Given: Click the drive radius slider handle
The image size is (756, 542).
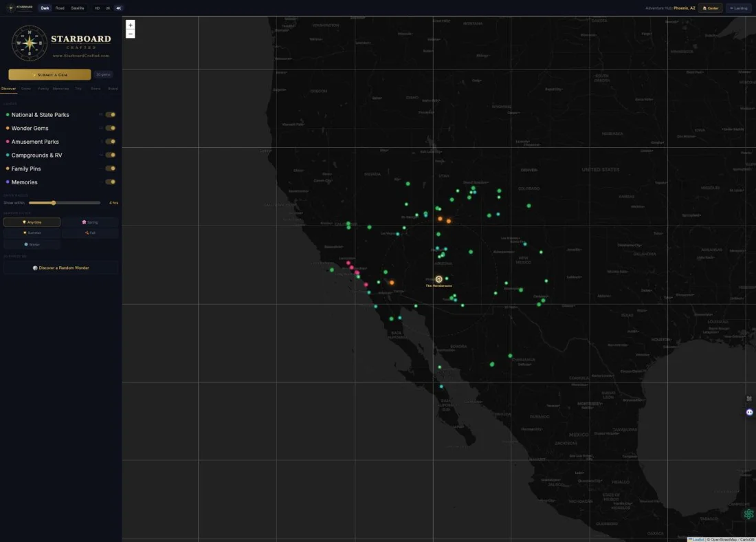Looking at the screenshot, I should (54, 203).
